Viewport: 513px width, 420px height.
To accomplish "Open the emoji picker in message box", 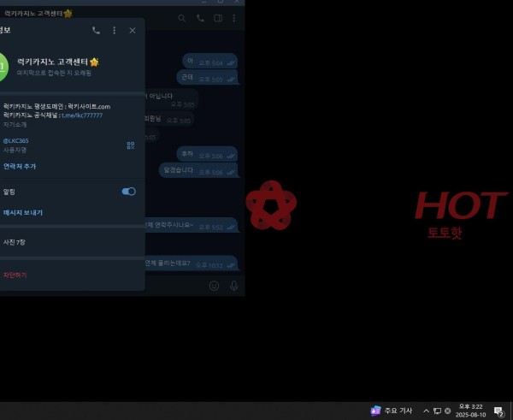I will [214, 286].
